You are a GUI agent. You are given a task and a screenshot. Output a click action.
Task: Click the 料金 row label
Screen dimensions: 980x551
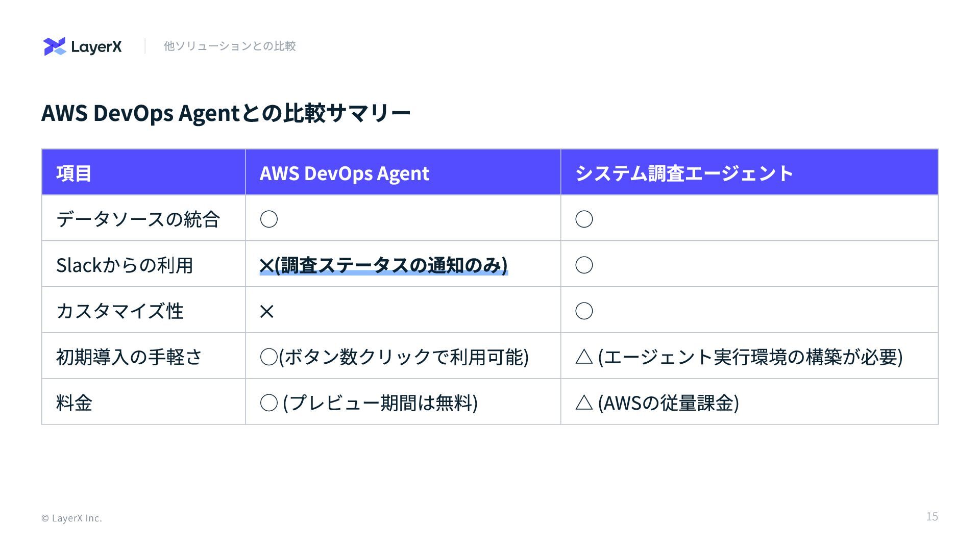(74, 403)
